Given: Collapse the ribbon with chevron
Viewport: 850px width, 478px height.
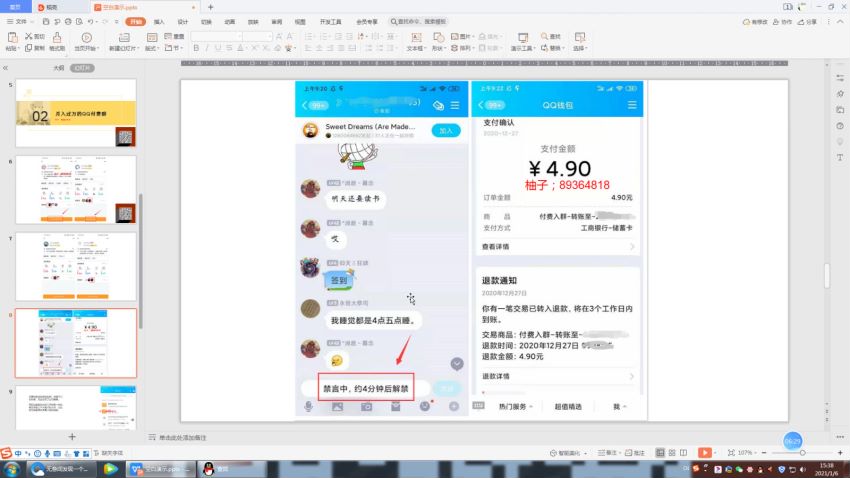Looking at the screenshot, I should [x=840, y=22].
